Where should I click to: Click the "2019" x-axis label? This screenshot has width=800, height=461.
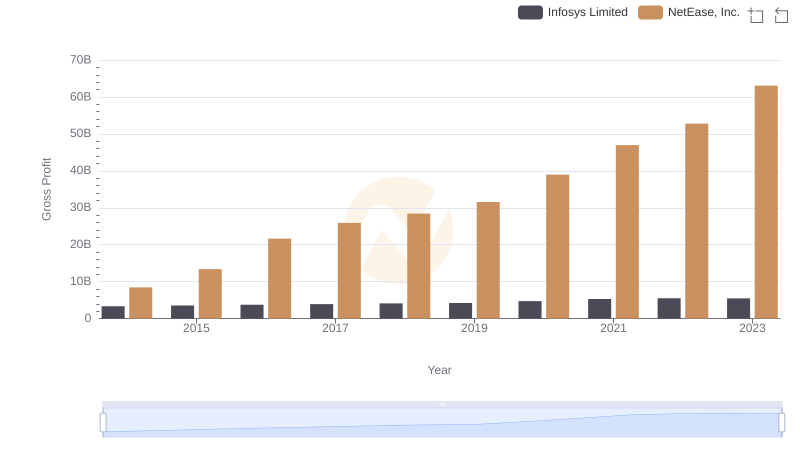[x=474, y=328]
